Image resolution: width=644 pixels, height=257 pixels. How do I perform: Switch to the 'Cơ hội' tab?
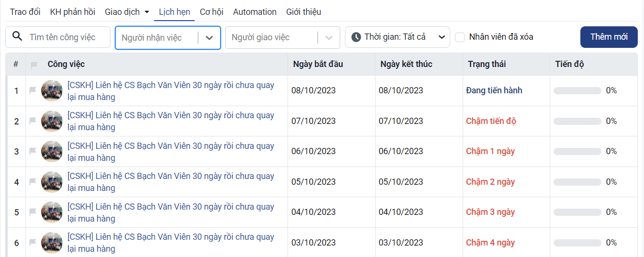click(x=211, y=12)
